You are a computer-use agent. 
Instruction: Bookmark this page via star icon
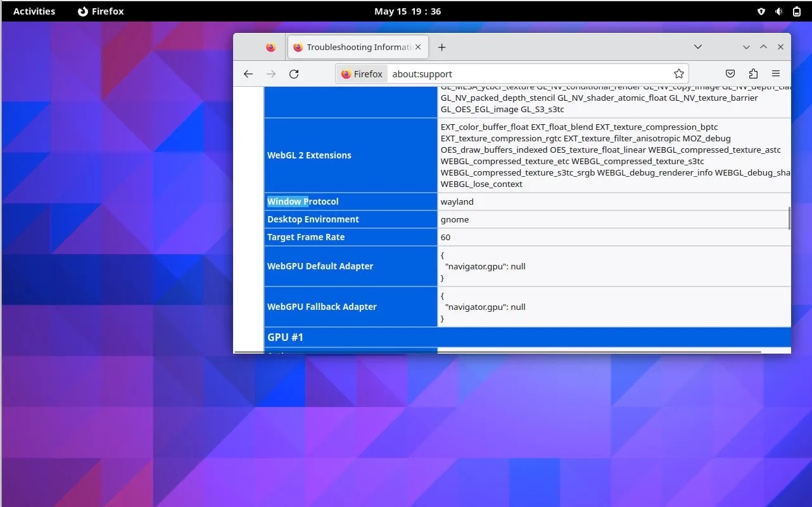click(678, 74)
